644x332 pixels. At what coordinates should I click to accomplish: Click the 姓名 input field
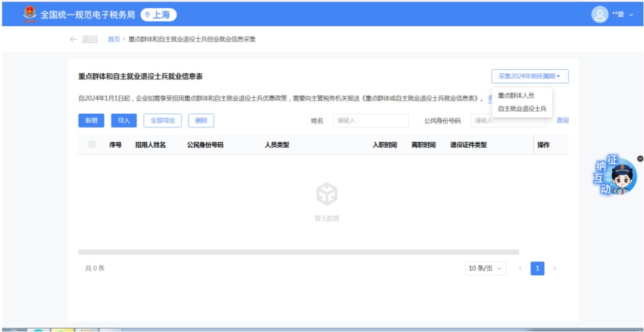[x=370, y=120]
